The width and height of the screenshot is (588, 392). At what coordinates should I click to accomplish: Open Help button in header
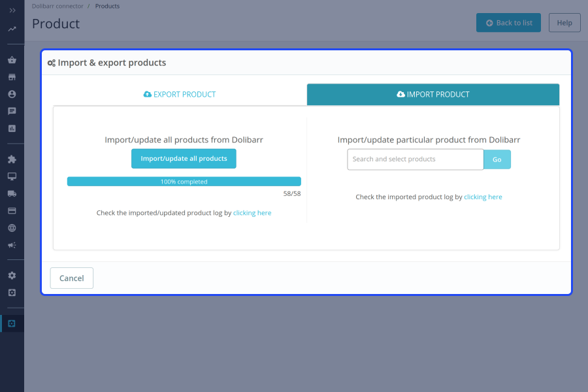pos(564,23)
